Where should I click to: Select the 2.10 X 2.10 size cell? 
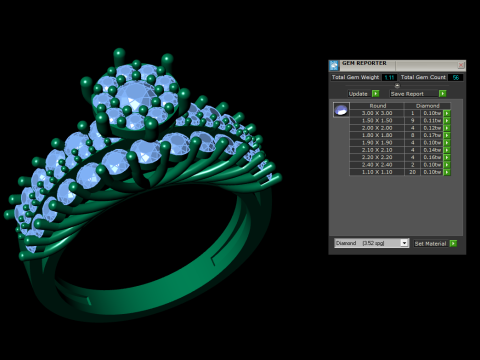377,150
